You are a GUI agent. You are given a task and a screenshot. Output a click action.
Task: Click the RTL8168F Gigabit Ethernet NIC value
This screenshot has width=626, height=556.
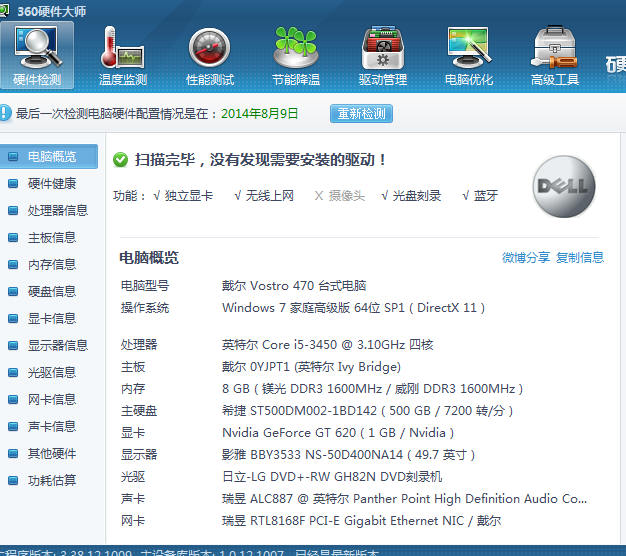[362, 520]
